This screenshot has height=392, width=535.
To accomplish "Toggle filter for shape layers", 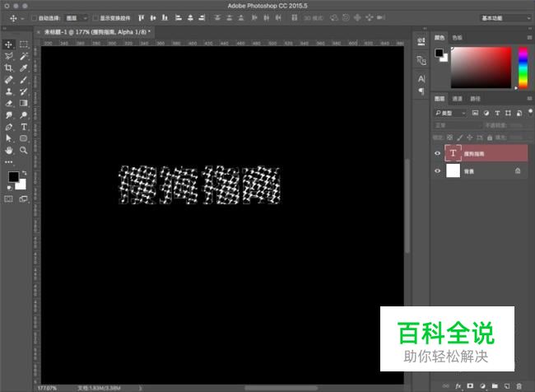I will click(508, 113).
